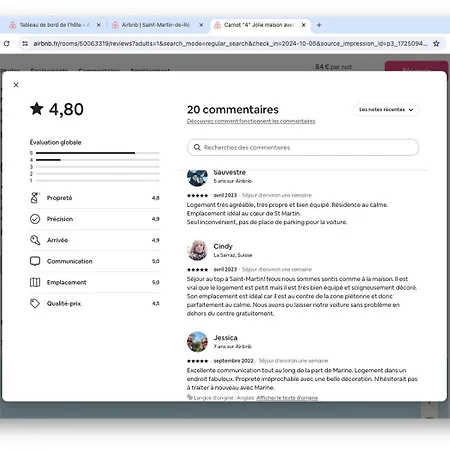Click the Arrivée key icon

(x=35, y=240)
